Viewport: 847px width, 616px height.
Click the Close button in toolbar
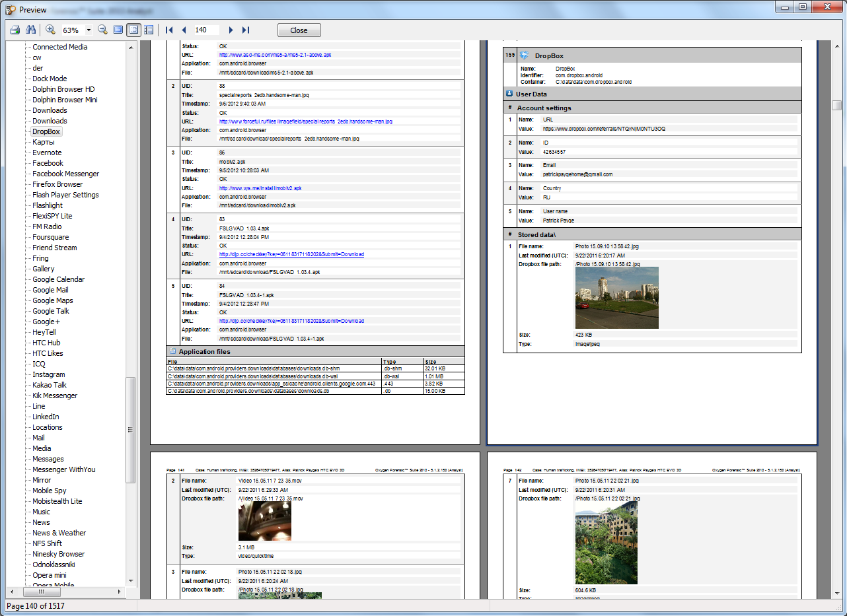(299, 30)
